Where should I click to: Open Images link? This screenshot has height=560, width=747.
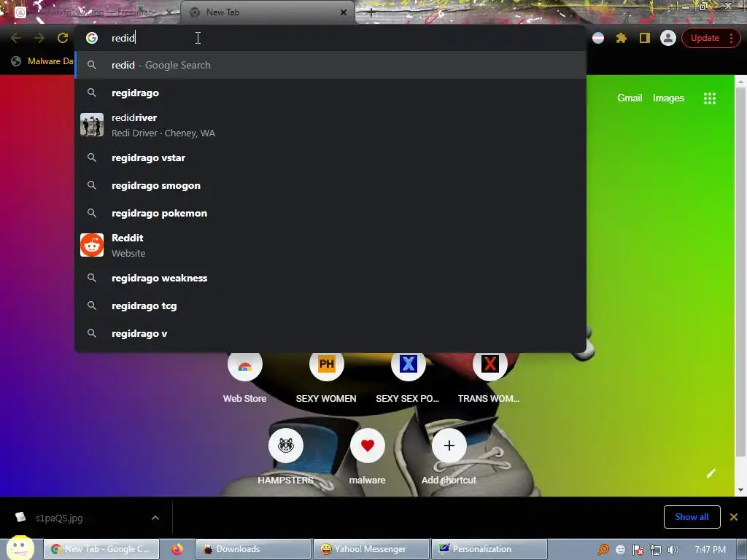tap(668, 98)
